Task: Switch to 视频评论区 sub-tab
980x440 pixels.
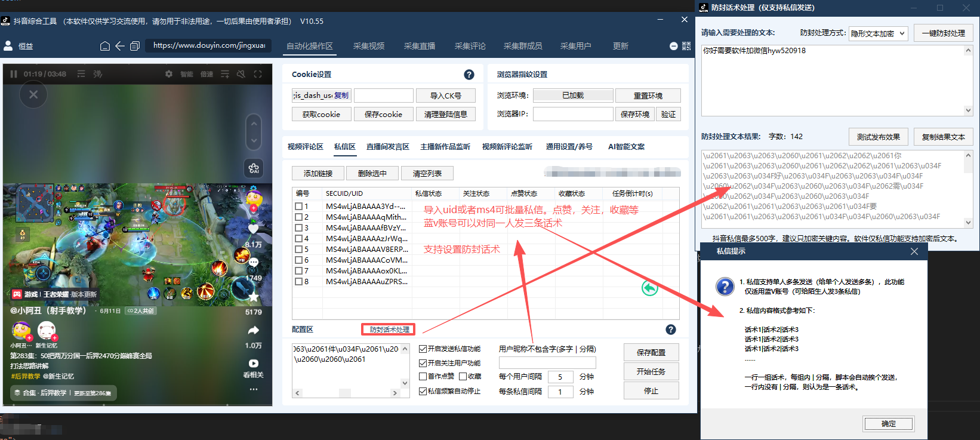Action: [305, 146]
